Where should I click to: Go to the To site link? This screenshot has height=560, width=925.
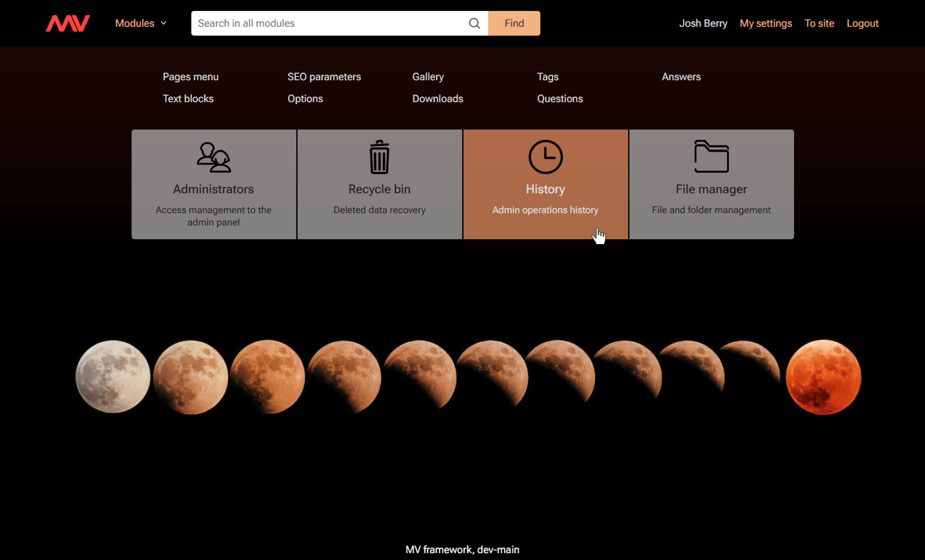point(819,23)
